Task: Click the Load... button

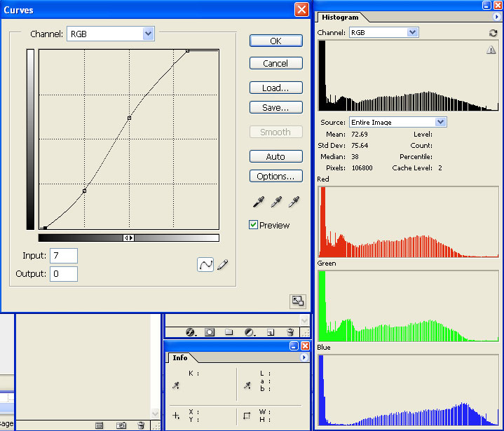Action: pyautogui.click(x=275, y=88)
